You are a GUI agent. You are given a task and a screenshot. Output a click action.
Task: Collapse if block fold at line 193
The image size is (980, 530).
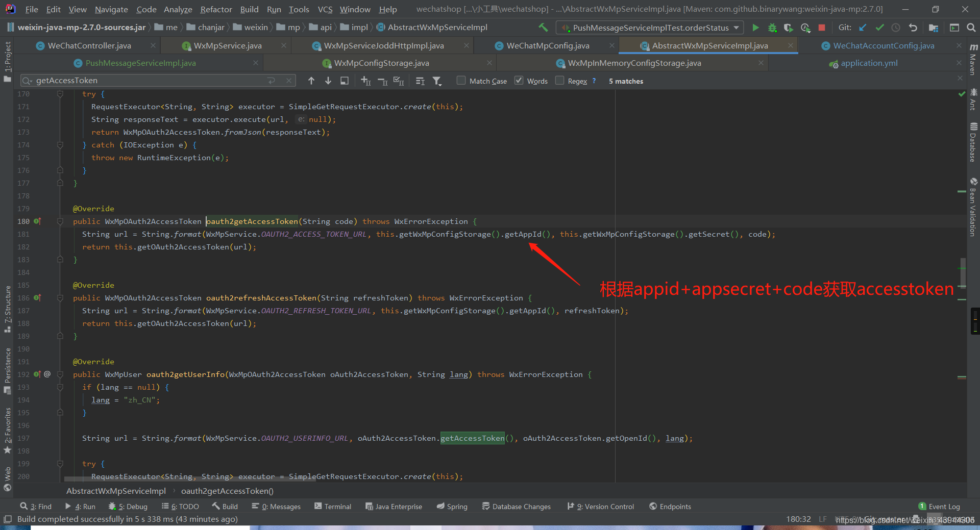pos(60,387)
